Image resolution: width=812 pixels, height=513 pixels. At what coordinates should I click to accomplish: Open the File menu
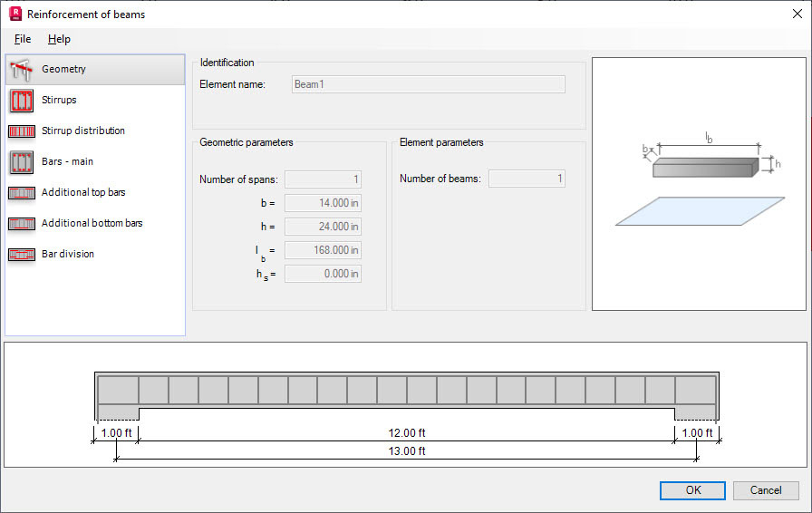click(x=23, y=39)
